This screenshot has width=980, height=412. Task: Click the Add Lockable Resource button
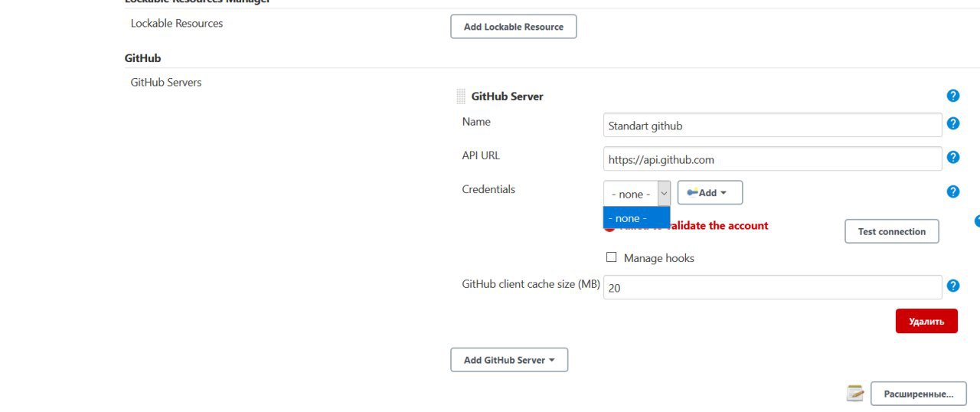tap(514, 27)
